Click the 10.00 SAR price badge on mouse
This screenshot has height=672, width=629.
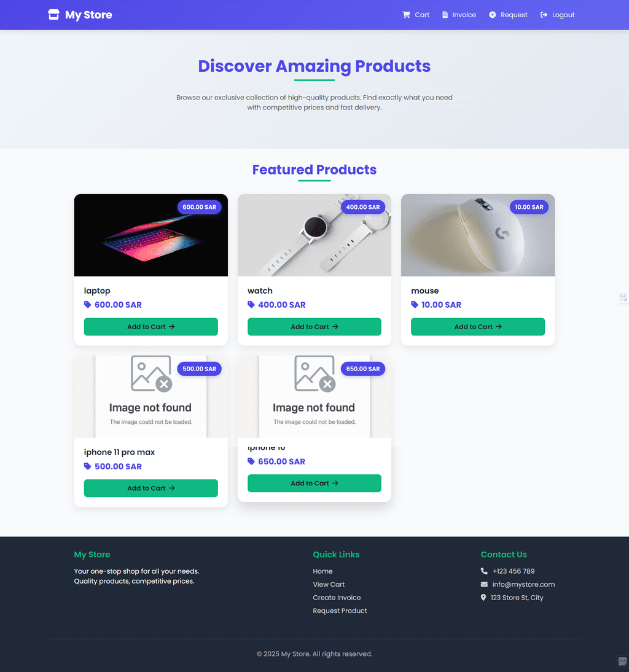(529, 207)
